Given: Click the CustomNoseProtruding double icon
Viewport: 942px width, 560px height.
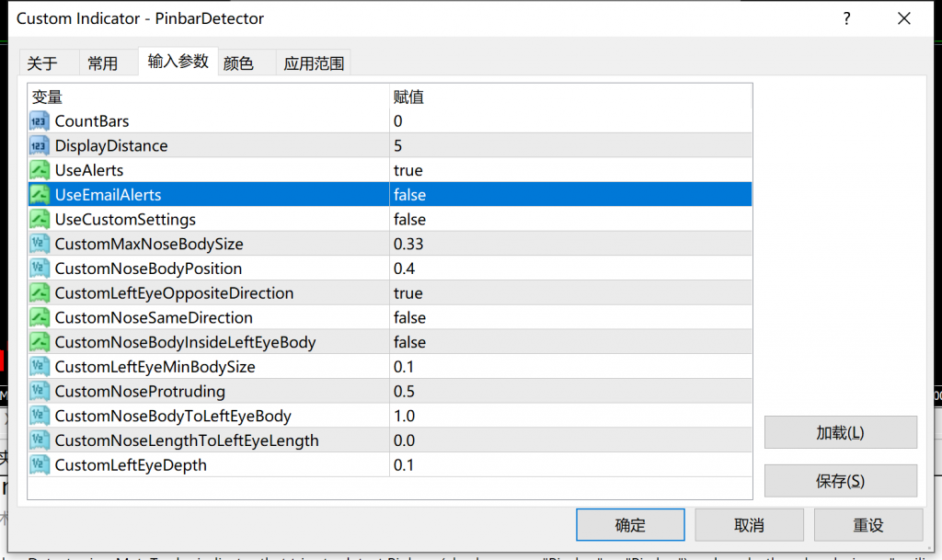Looking at the screenshot, I should [x=40, y=392].
